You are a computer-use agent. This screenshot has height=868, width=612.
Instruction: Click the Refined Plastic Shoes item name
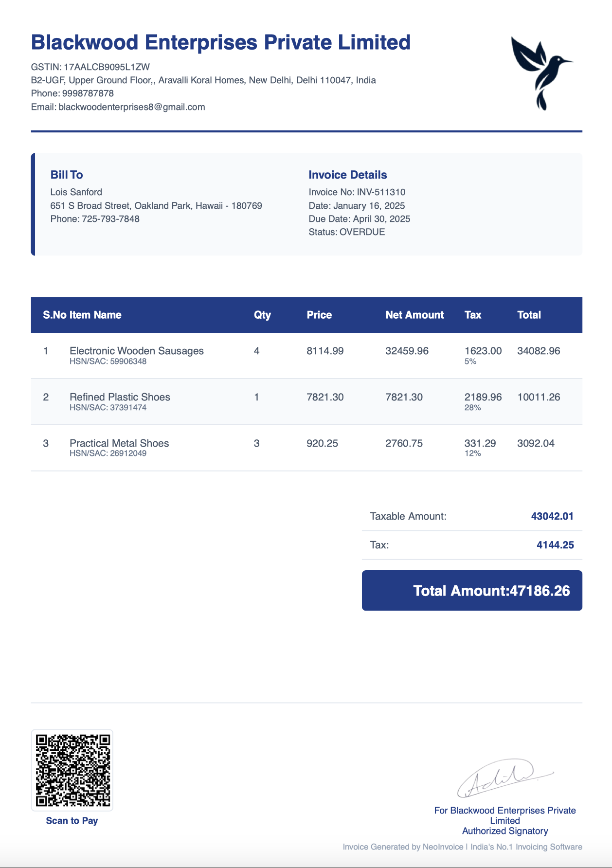(120, 397)
